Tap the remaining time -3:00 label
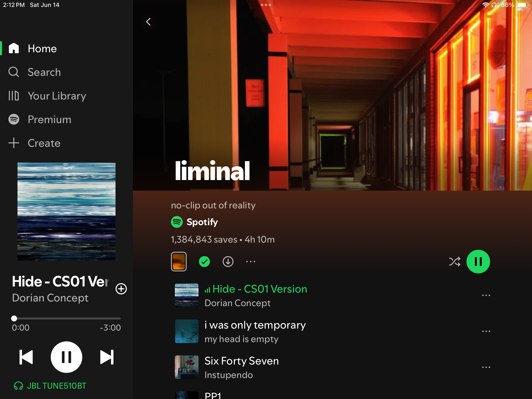 [110, 328]
